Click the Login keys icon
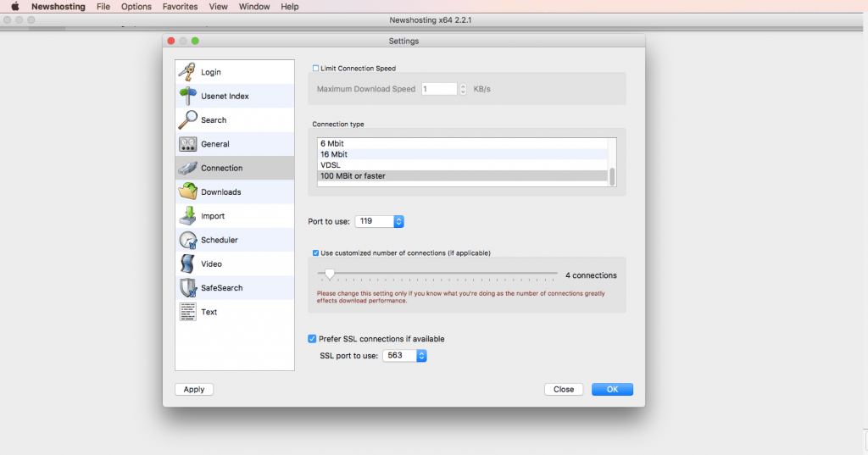 click(x=187, y=72)
